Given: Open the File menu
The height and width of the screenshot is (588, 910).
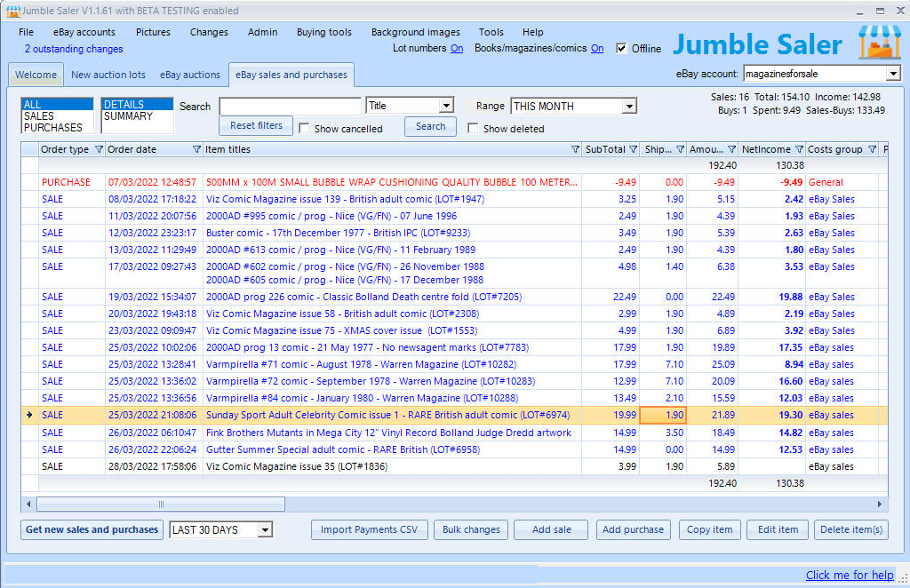Looking at the screenshot, I should pos(26,33).
